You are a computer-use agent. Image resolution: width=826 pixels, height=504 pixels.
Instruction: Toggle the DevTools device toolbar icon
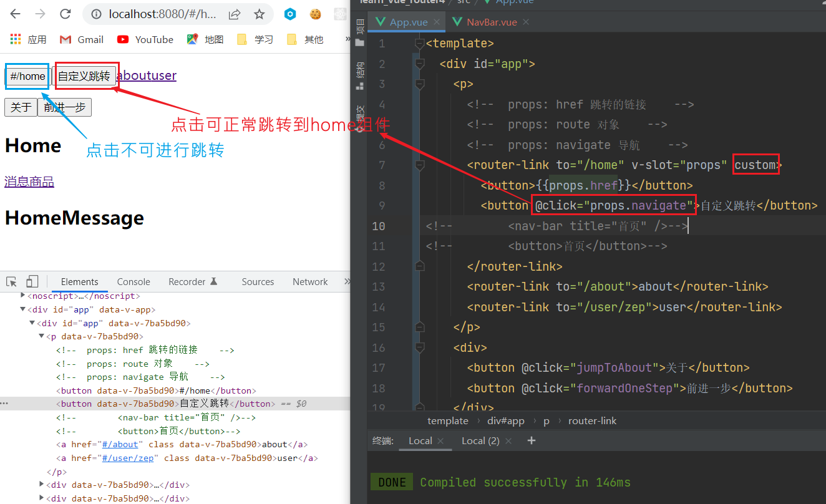pyautogui.click(x=32, y=281)
